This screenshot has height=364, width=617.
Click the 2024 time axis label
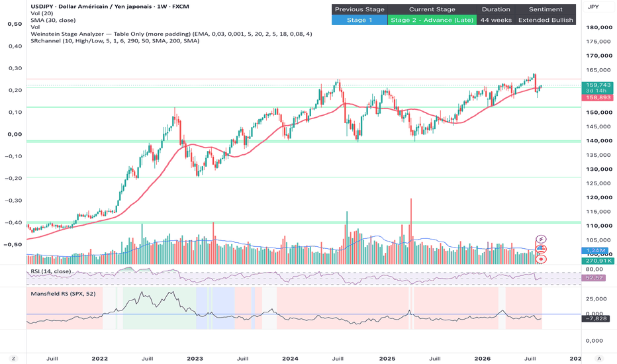[x=290, y=359]
